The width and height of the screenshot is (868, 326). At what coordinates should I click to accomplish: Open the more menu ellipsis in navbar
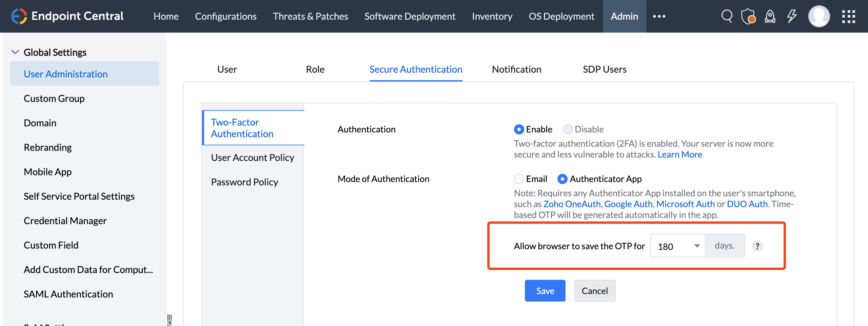[x=659, y=16]
